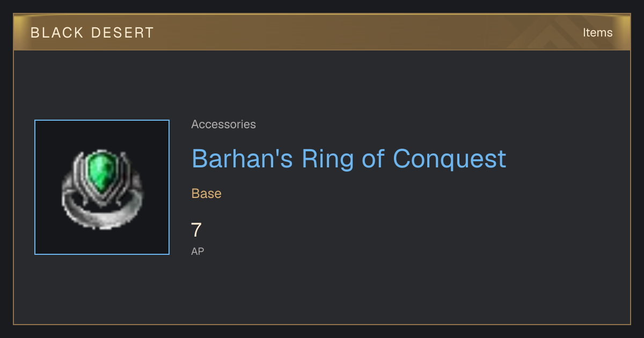The image size is (644, 338).
Task: Open the Items link in the header
Action: (597, 32)
